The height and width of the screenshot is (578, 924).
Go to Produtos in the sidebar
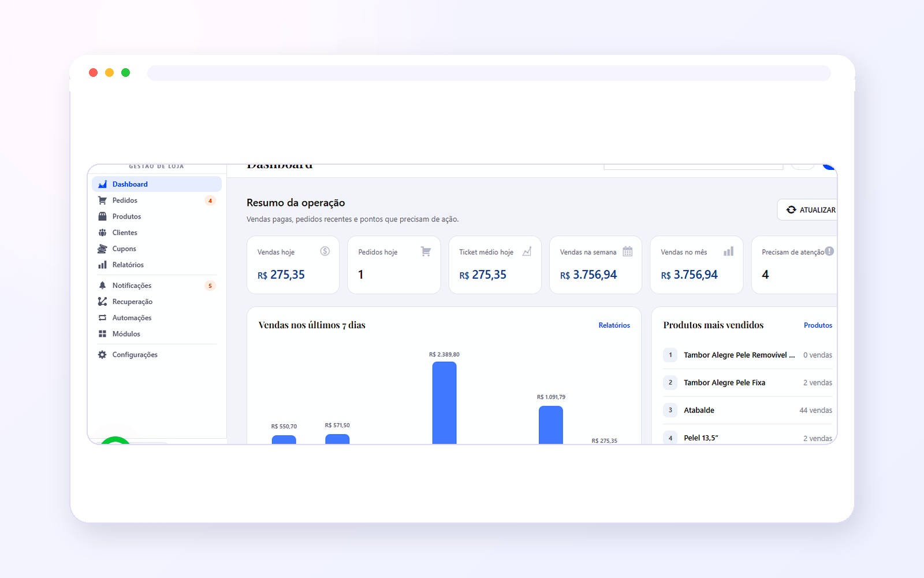coord(157,216)
